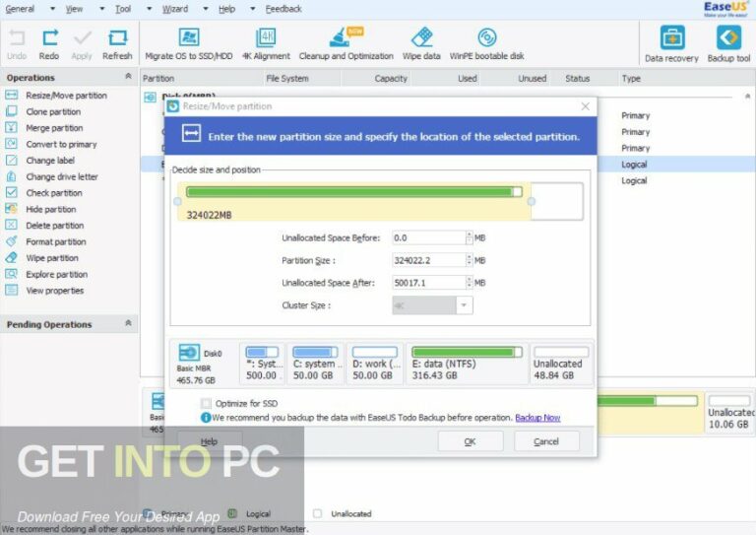Expand the View menu dropdown arrow

(101, 9)
